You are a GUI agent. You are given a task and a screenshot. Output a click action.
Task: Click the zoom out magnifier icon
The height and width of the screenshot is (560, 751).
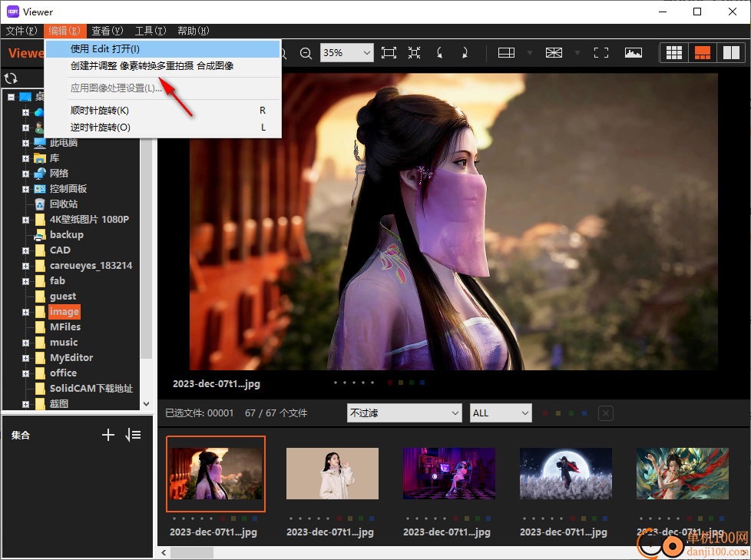click(306, 53)
